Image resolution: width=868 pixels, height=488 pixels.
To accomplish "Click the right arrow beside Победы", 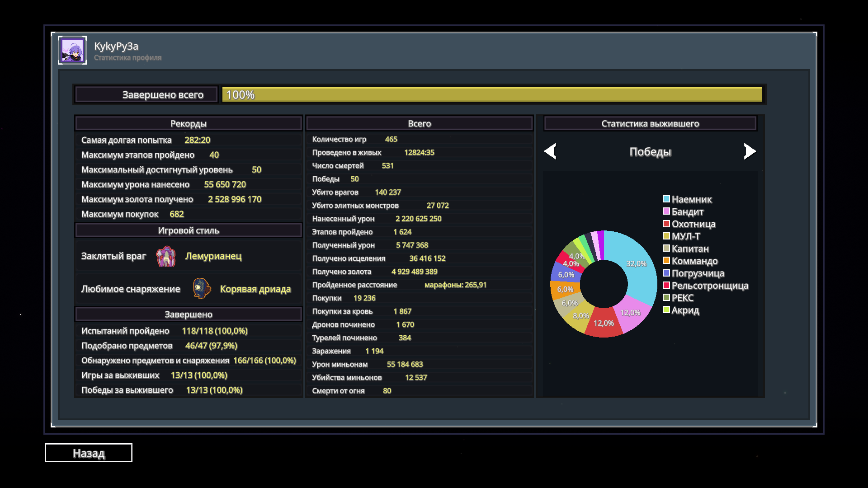I will 750,151.
